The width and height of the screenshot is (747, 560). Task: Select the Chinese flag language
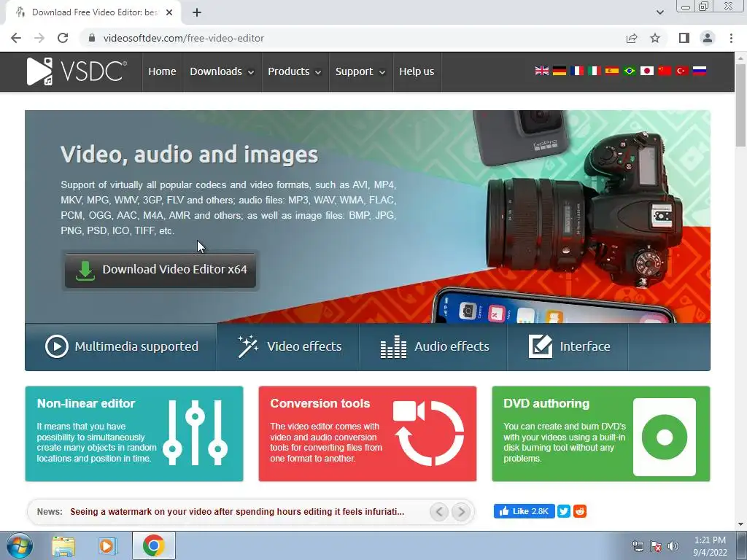pyautogui.click(x=664, y=71)
